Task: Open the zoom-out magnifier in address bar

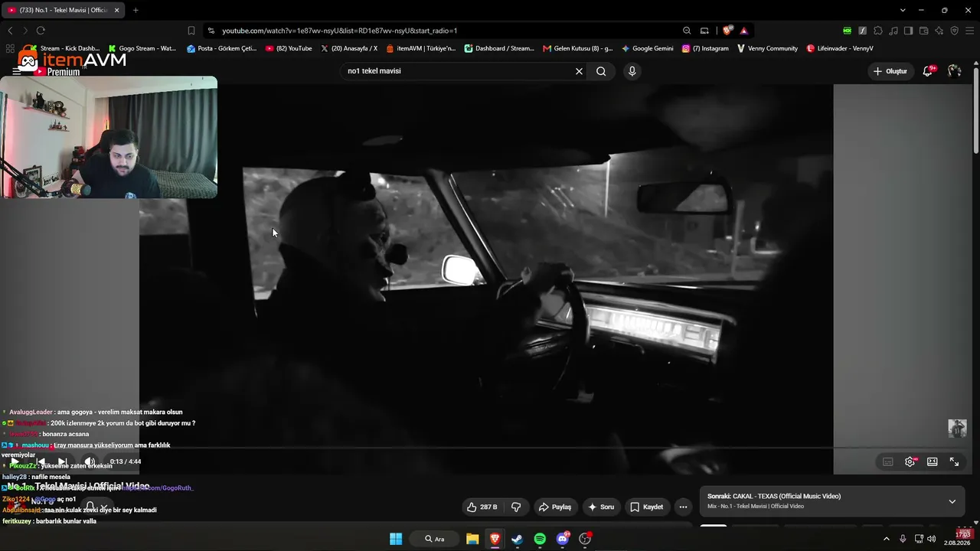Action: pyautogui.click(x=687, y=31)
